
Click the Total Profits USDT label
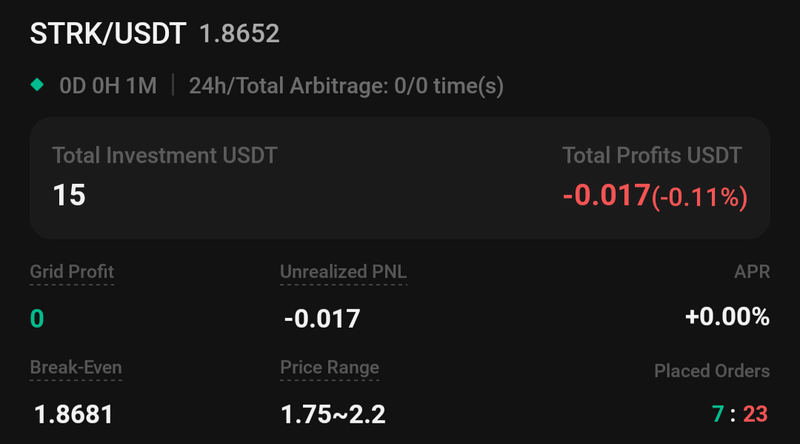652,156
